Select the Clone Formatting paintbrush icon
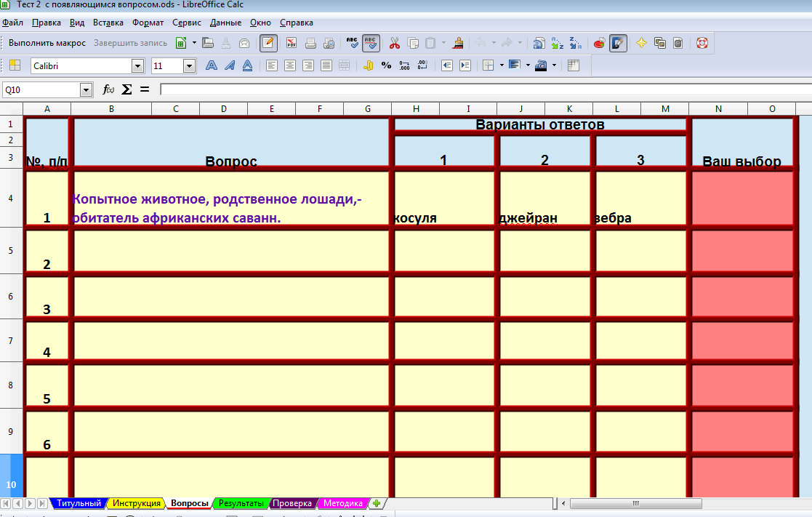 tap(458, 43)
